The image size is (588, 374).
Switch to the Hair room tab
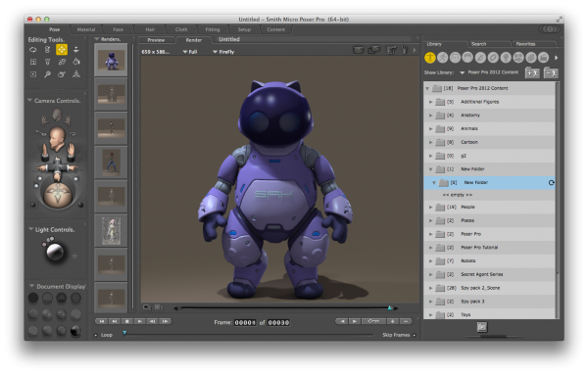point(150,29)
